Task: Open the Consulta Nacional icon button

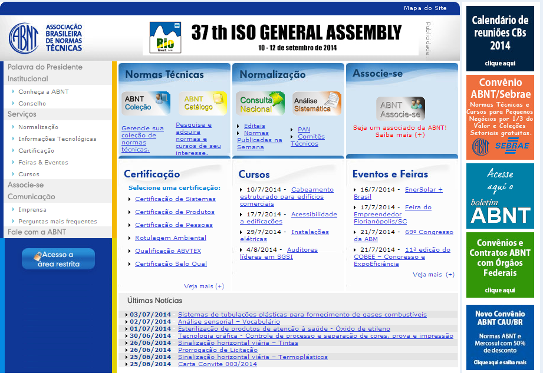Action: tap(260, 103)
